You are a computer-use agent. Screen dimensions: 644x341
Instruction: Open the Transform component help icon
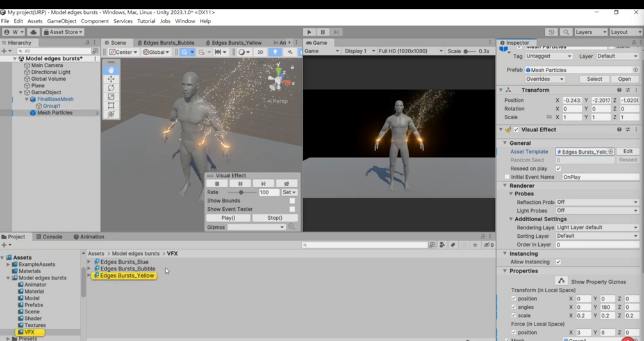tap(619, 90)
